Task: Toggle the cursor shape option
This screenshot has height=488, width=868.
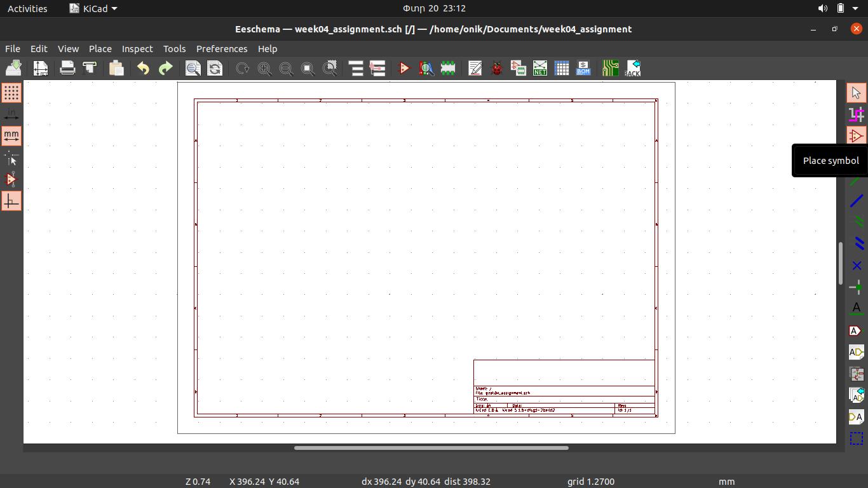Action: click(11, 158)
